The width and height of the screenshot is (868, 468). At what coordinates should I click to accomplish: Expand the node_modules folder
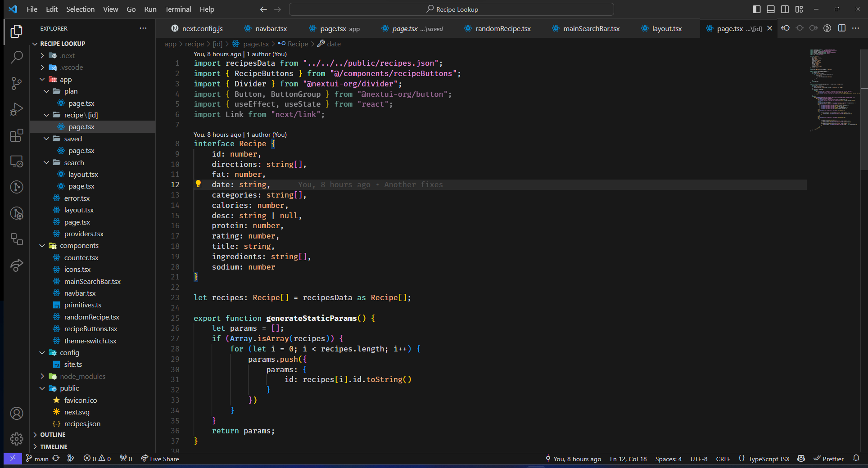(x=82, y=376)
